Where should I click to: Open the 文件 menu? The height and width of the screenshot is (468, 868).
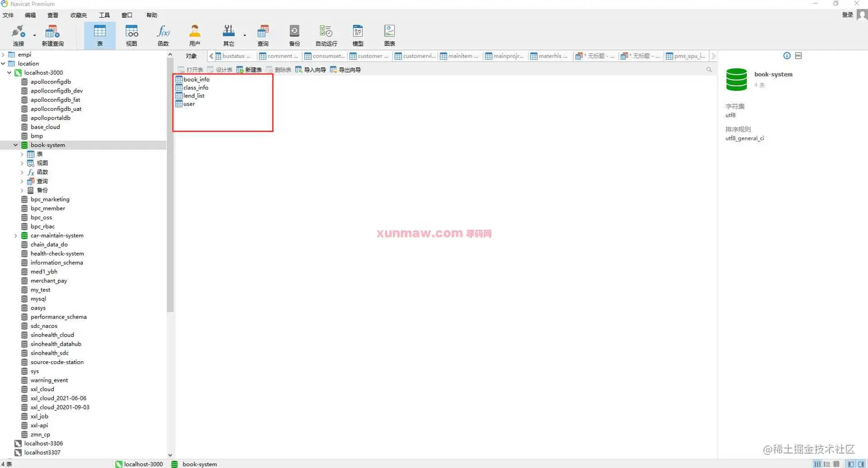[8, 16]
